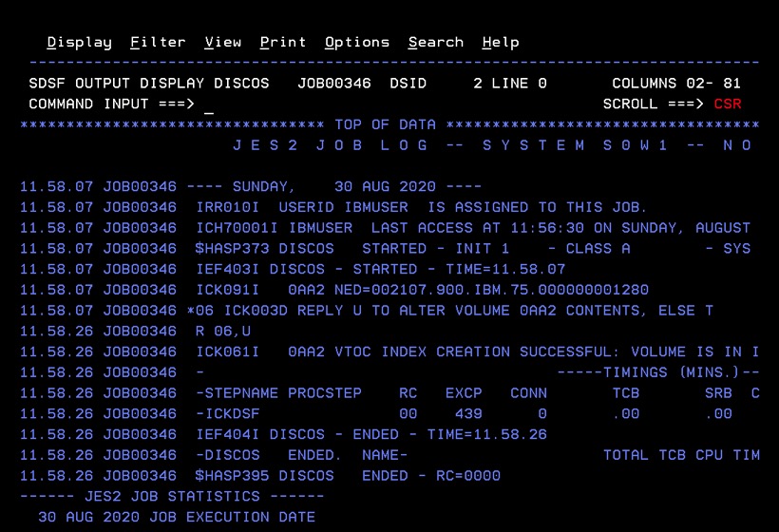Select the $HASP373 DISCOS STARTED line
This screenshot has width=779, height=532.
coord(385,248)
